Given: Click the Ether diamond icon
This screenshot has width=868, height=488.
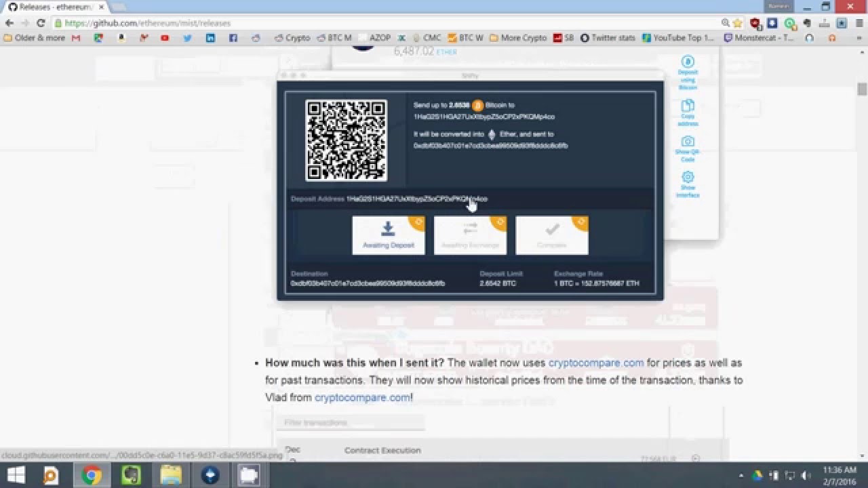Looking at the screenshot, I should 492,134.
